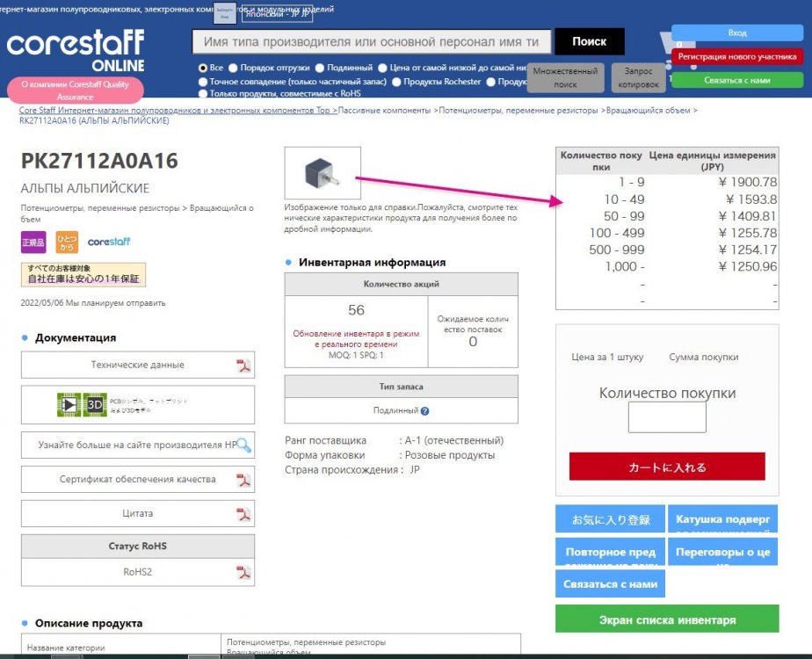Open PDF icon next to Цитата
This screenshot has width=812, height=659.
click(x=243, y=514)
